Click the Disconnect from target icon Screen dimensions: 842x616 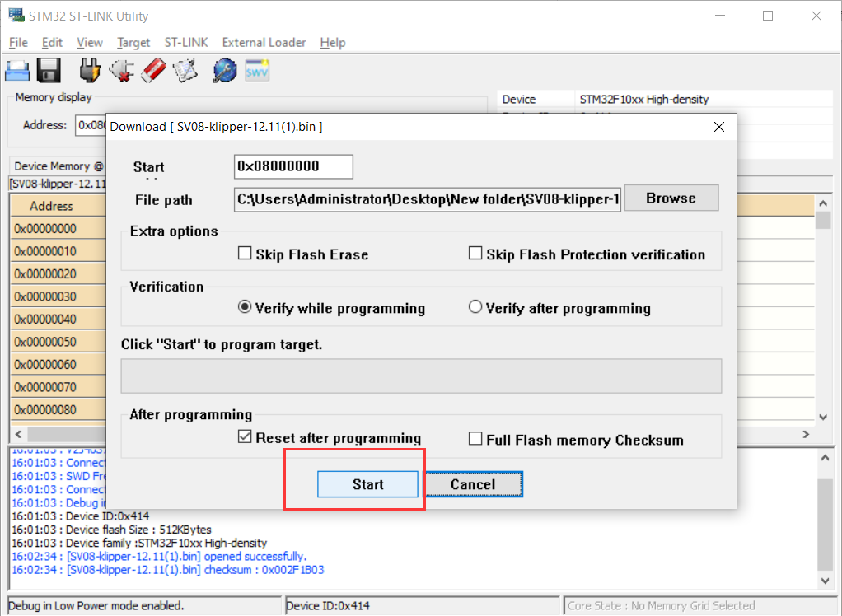(x=121, y=70)
